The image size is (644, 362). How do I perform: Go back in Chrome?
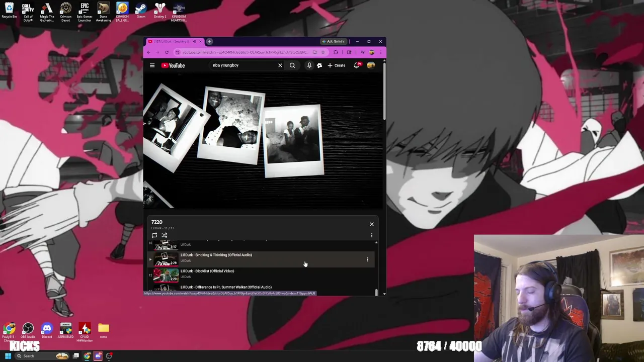(148, 52)
